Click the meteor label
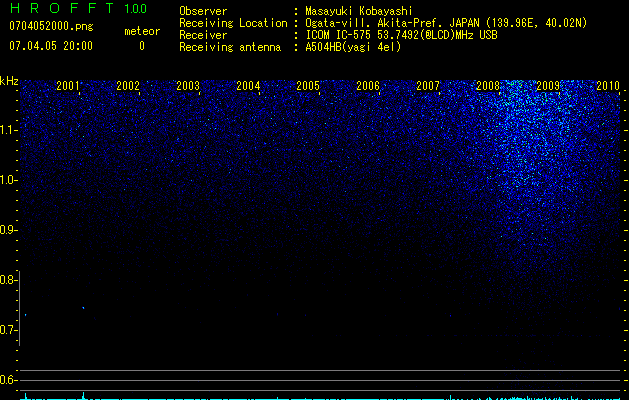The image size is (629, 400). pos(142,31)
